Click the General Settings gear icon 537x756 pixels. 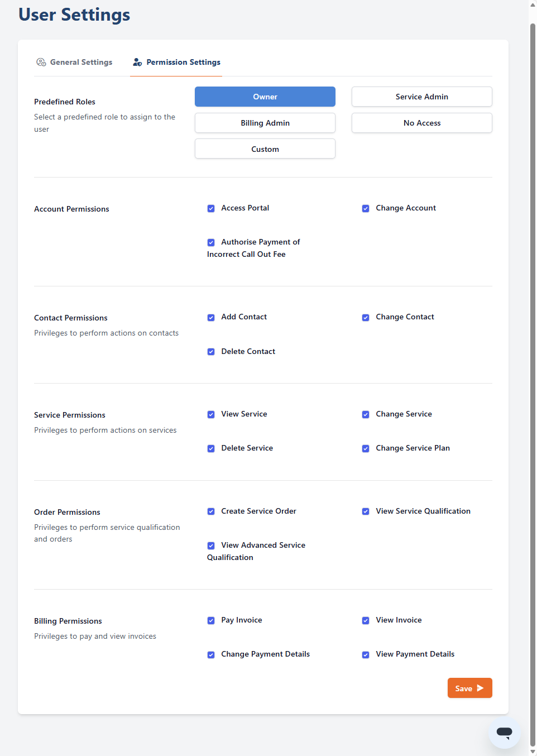click(41, 62)
